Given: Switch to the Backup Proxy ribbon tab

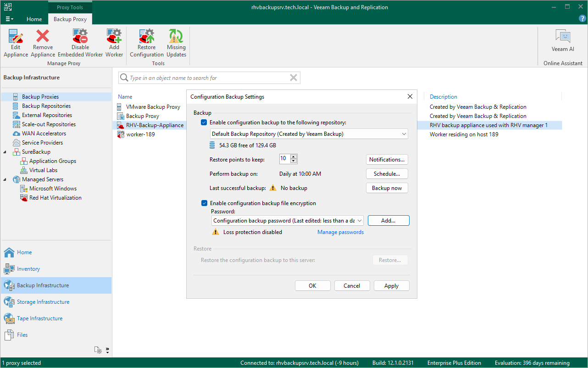Looking at the screenshot, I should click(x=70, y=19).
